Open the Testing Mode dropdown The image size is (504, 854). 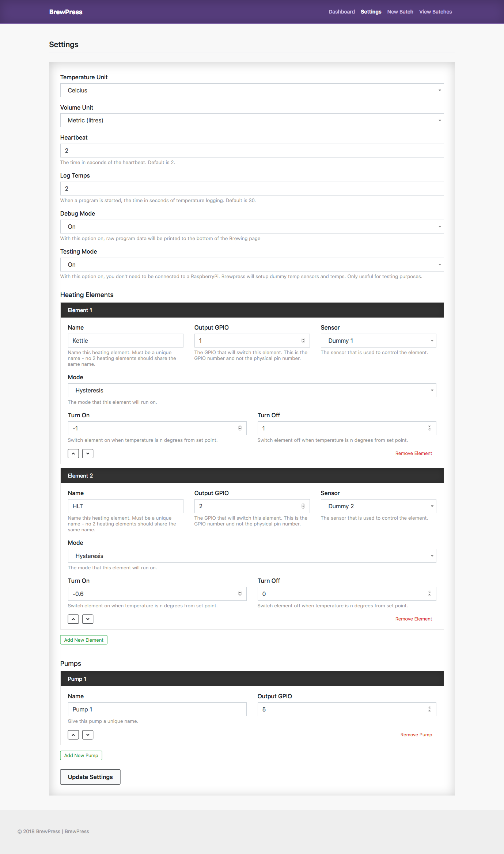[252, 265]
